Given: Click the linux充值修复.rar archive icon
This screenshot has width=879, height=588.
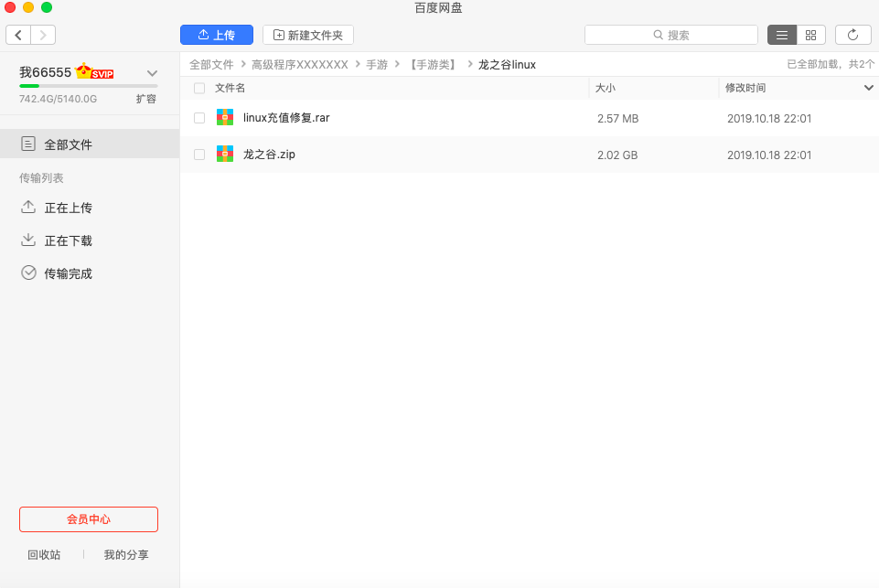Looking at the screenshot, I should 225,117.
